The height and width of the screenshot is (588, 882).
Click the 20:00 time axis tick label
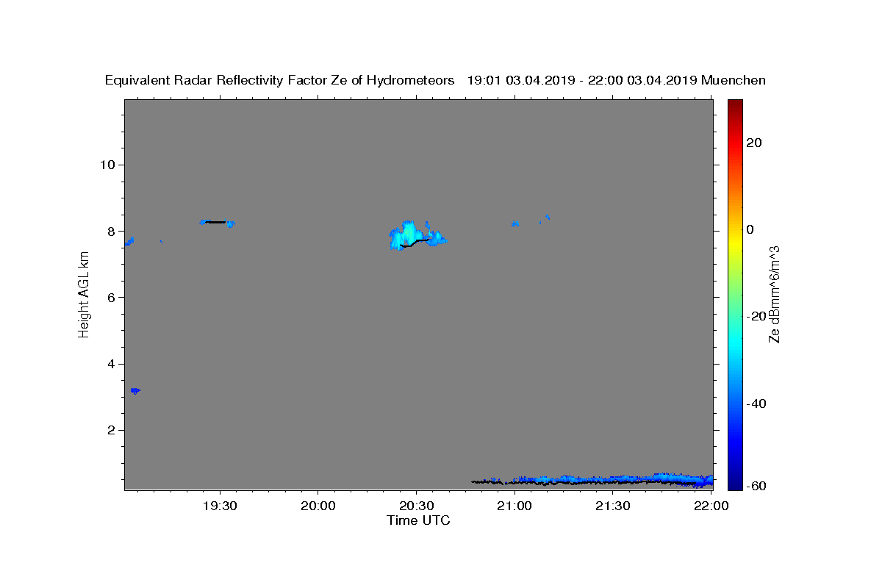pyautogui.click(x=318, y=506)
